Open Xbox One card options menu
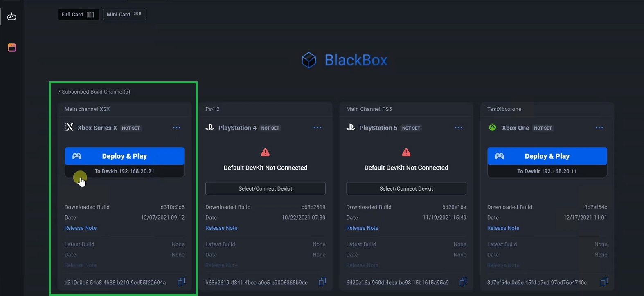Viewport: 644px width, 296px height. [x=599, y=128]
